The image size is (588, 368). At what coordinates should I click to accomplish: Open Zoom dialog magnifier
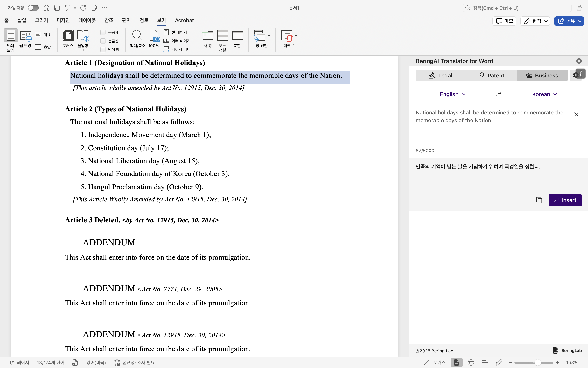(x=137, y=39)
